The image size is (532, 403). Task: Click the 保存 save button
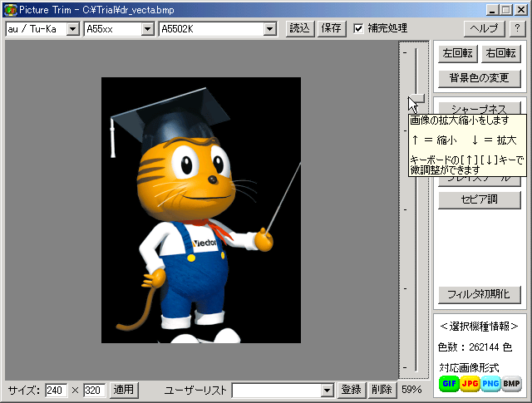[332, 28]
